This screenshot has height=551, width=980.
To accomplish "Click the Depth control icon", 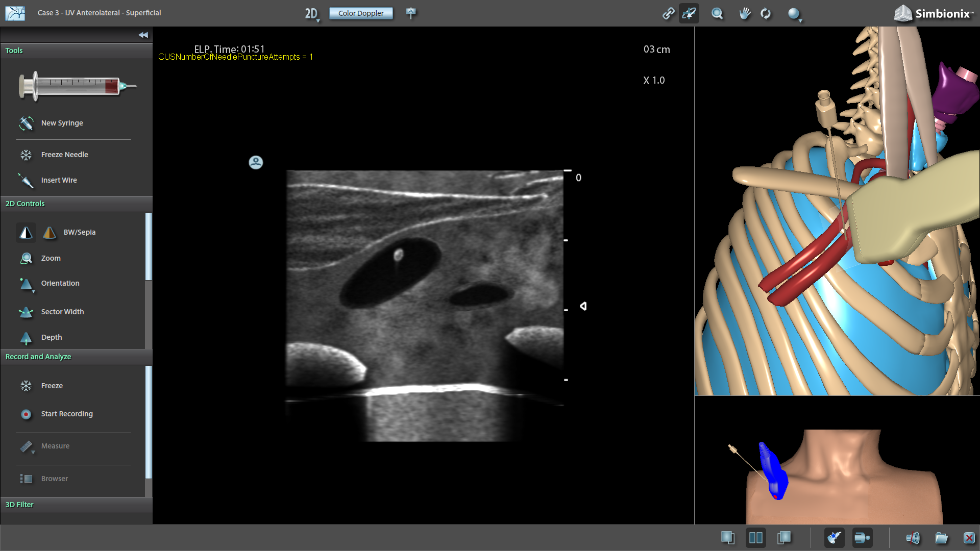I will (x=26, y=337).
